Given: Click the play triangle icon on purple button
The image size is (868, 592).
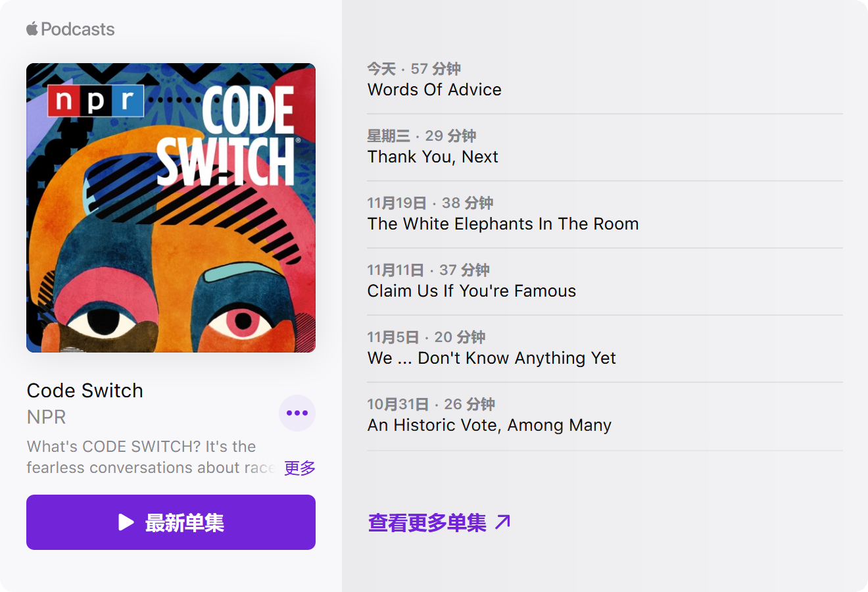Looking at the screenshot, I should (126, 522).
